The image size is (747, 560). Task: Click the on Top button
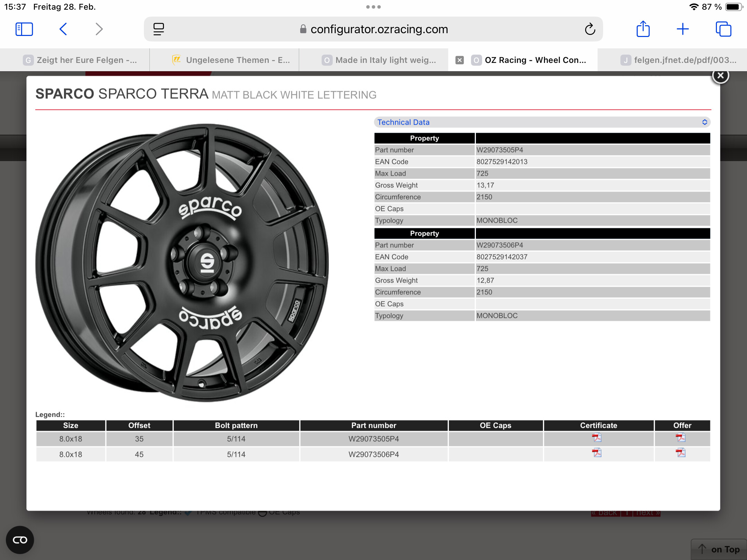[719, 549]
